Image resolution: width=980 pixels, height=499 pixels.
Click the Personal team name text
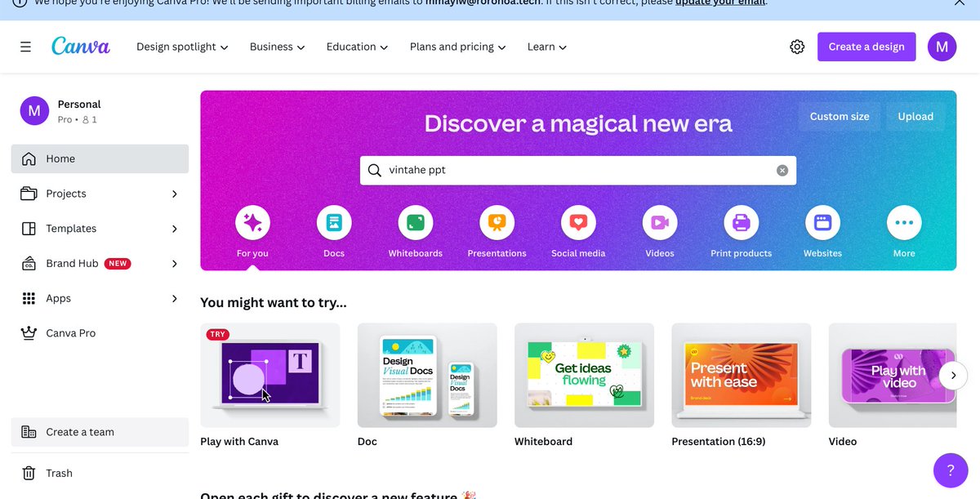(79, 105)
